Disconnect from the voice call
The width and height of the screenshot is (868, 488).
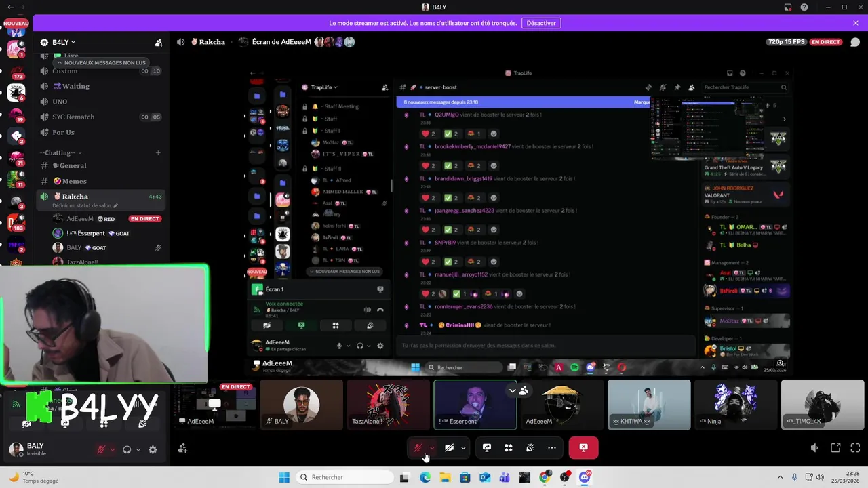pyautogui.click(x=583, y=448)
